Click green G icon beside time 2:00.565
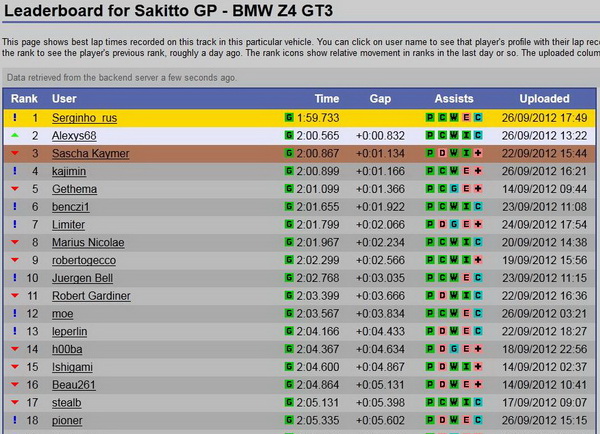The width and height of the screenshot is (600, 434). [289, 135]
